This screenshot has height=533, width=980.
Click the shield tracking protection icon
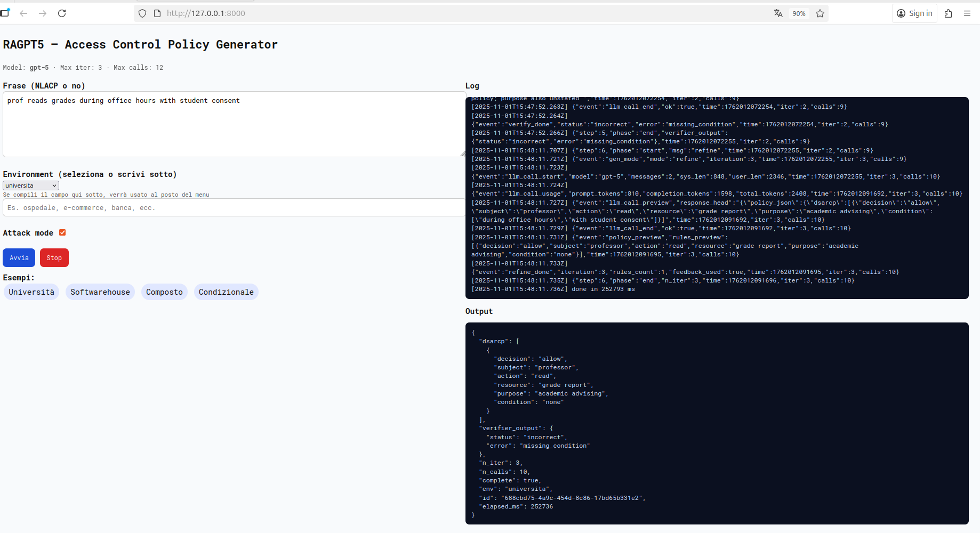(x=142, y=13)
